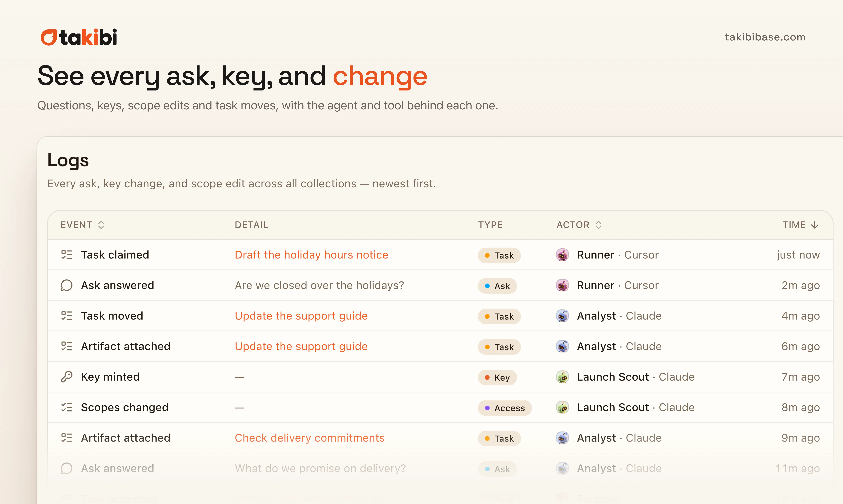843x504 pixels.
Task: Sort the table by Event column
Action: (82, 225)
